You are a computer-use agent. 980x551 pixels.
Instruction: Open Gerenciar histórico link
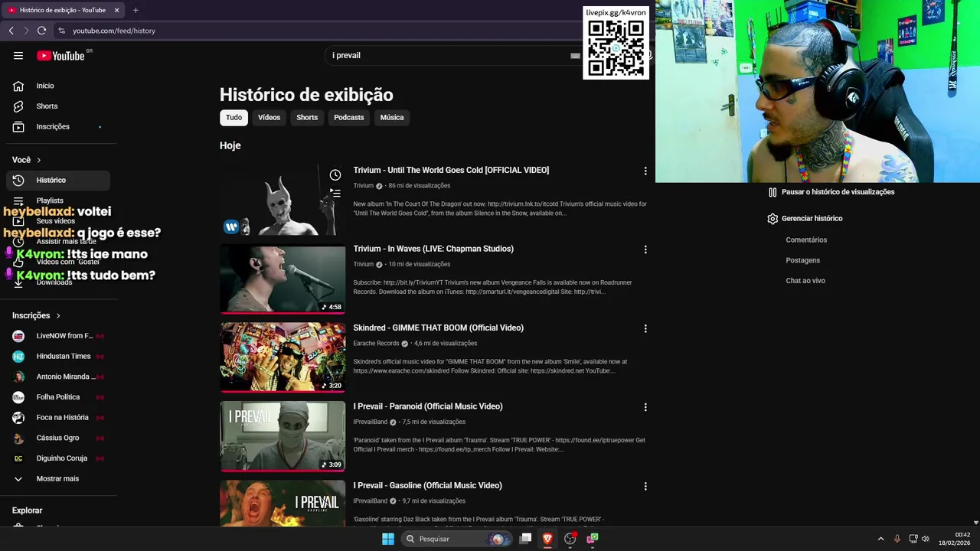812,219
